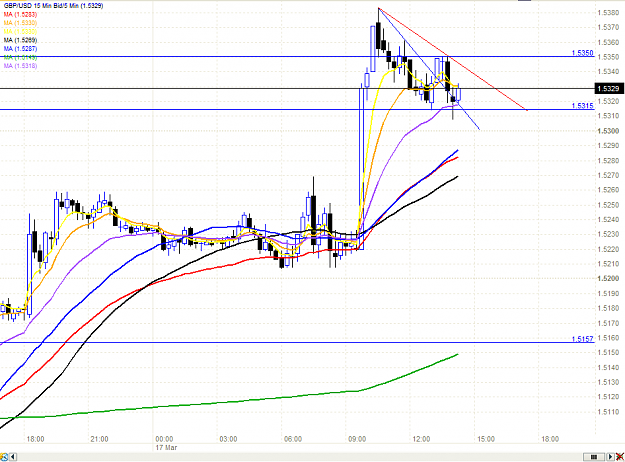Select the red MA (1.5283) legend label
The height and width of the screenshot is (462, 625).
click(20, 14)
